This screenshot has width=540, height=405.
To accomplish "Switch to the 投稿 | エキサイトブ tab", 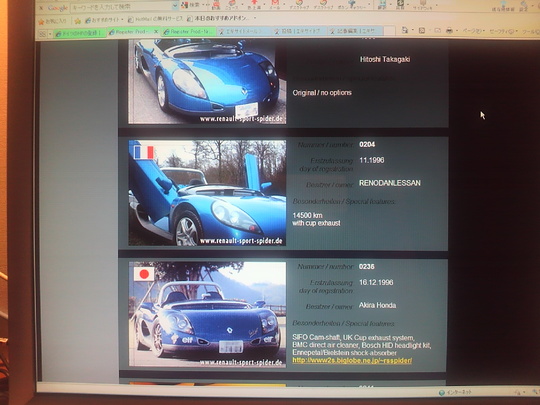I will click(x=299, y=31).
